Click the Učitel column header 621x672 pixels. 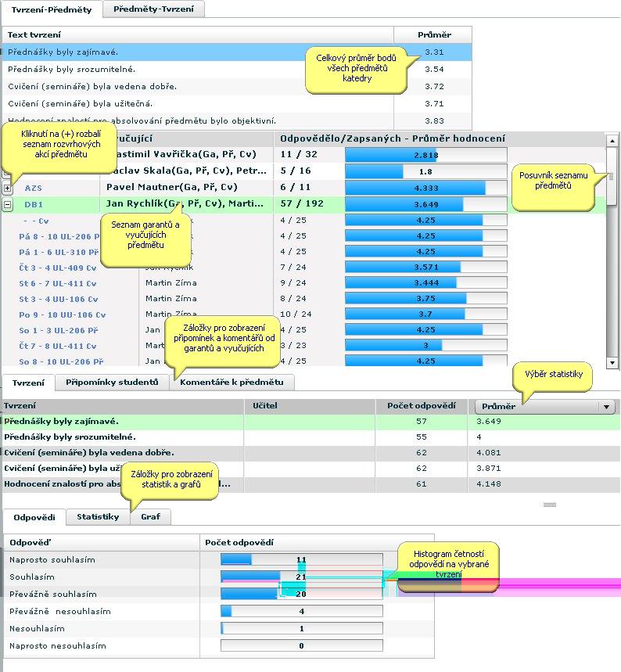tap(310, 406)
